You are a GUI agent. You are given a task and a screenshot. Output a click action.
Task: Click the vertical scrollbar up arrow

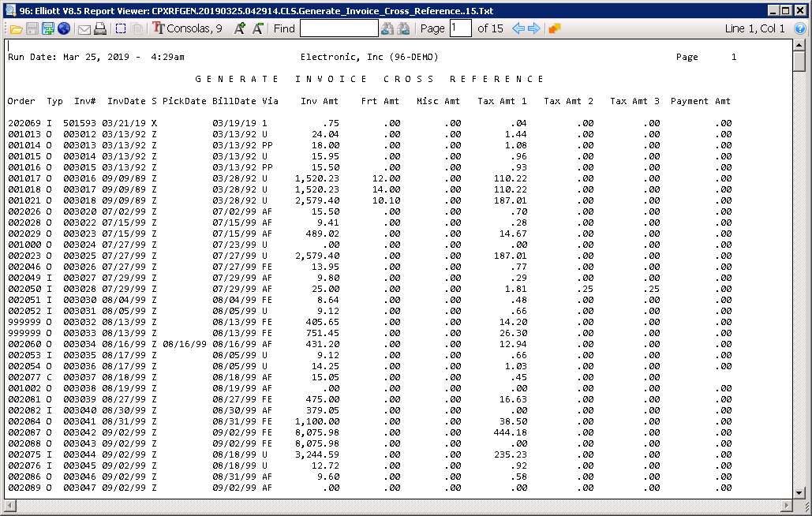[x=799, y=46]
